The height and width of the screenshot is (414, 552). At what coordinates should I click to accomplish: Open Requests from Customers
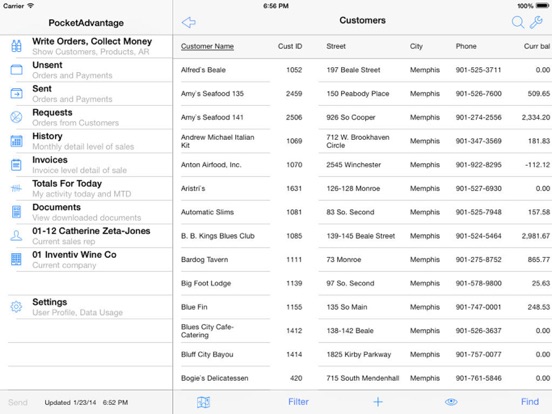click(x=86, y=117)
